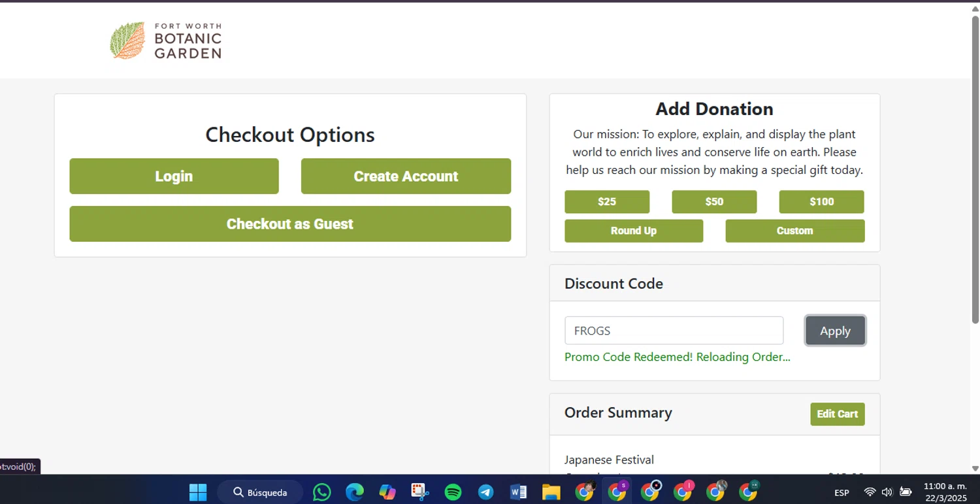The height and width of the screenshot is (504, 980).
Task: Open the clock and date 22/3/2025
Action: pyautogui.click(x=945, y=492)
